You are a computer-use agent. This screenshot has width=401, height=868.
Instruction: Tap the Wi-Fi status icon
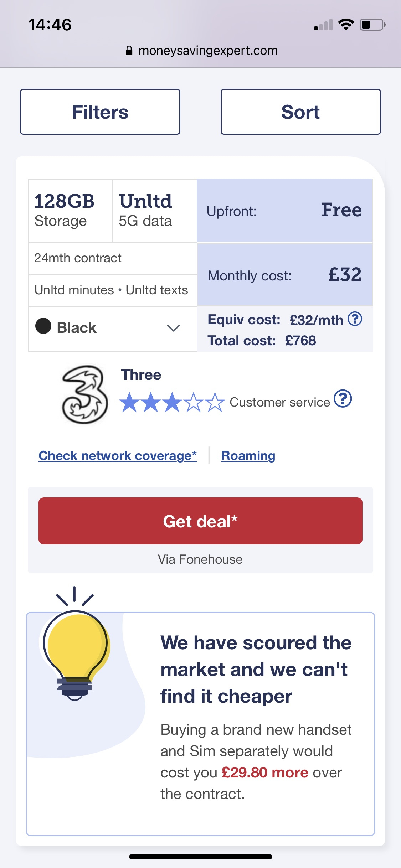coord(346,25)
